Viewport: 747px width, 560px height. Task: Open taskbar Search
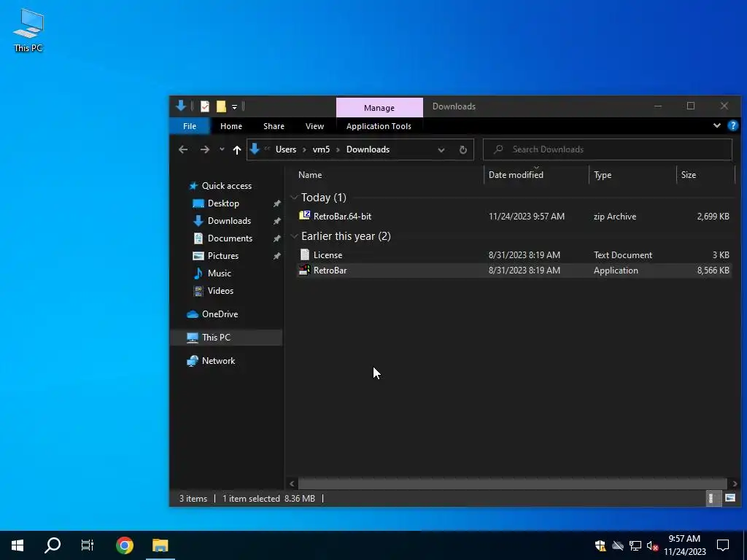[53, 545]
